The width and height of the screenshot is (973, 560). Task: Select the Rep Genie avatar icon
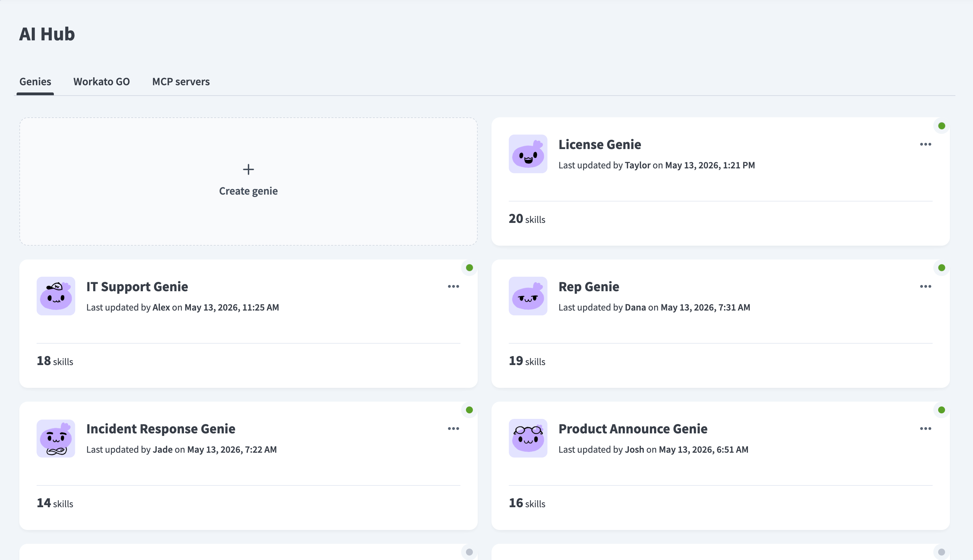(x=528, y=296)
